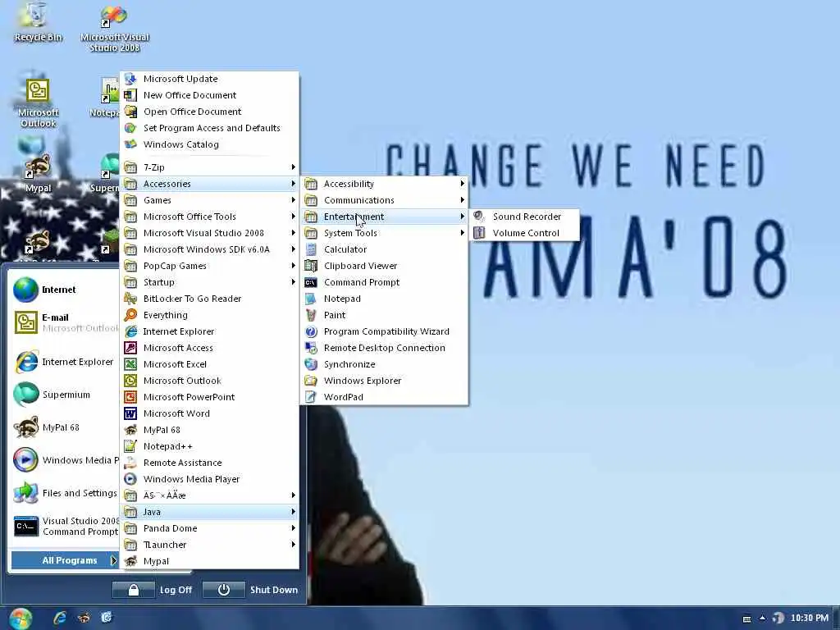This screenshot has width=840, height=630.
Task: Expand the Accessibility submenu arrow
Action: (462, 184)
